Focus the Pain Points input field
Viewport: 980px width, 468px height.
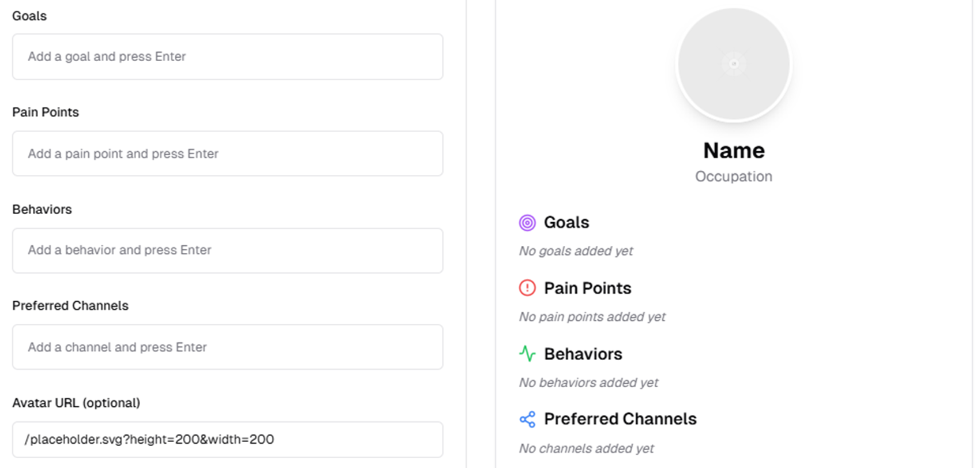pos(228,153)
